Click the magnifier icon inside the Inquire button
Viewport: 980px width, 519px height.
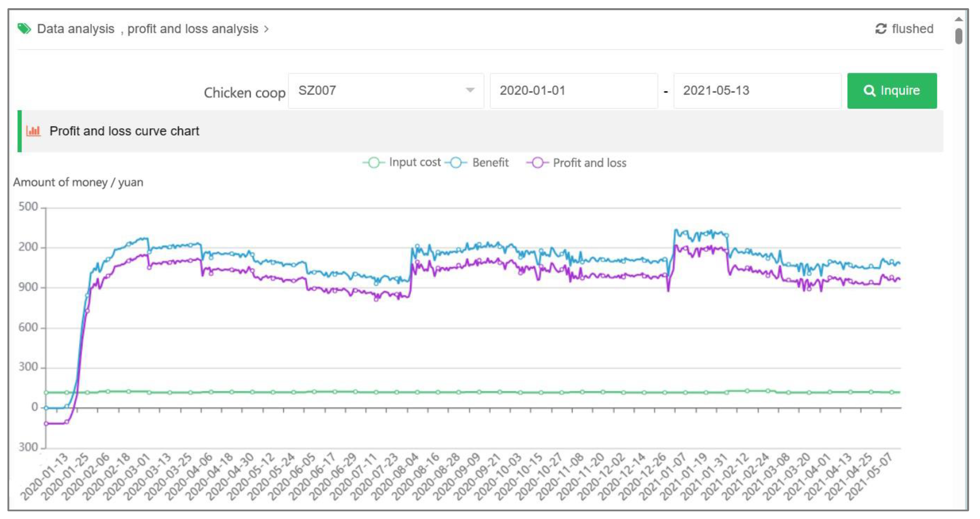869,91
